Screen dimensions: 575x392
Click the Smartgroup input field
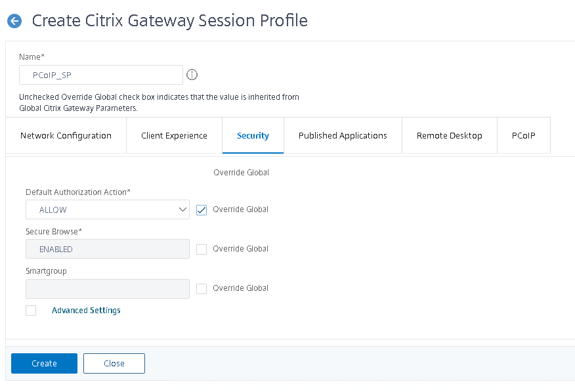[108, 289]
